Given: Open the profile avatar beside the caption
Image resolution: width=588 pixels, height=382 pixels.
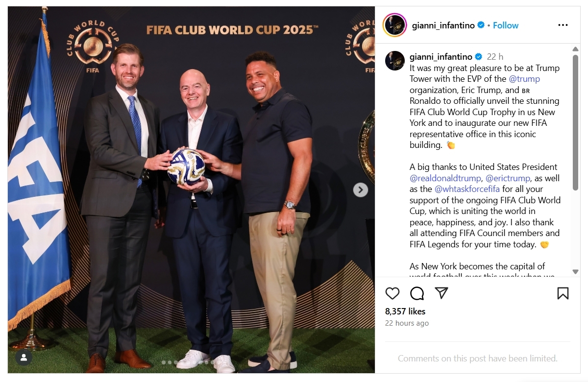Looking at the screenshot, I should pos(395,61).
